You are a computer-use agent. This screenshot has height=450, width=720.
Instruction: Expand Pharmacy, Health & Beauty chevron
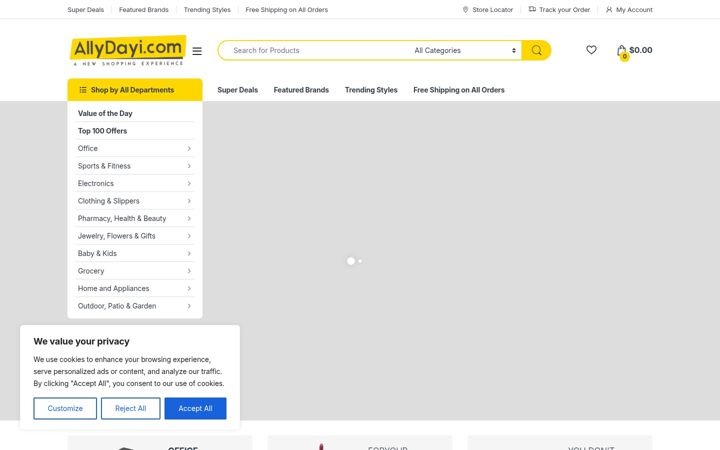pyautogui.click(x=189, y=218)
